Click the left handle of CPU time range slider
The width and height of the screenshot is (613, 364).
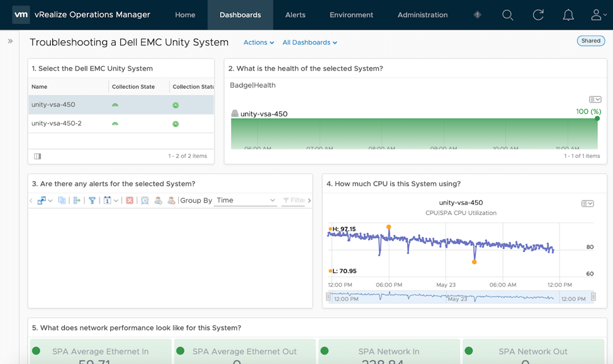click(328, 297)
